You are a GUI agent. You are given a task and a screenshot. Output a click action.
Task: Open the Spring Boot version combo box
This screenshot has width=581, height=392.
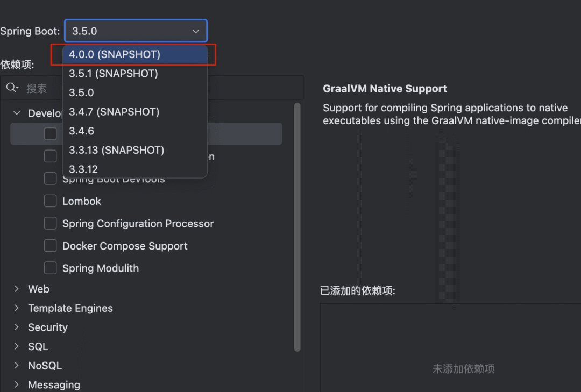[135, 31]
